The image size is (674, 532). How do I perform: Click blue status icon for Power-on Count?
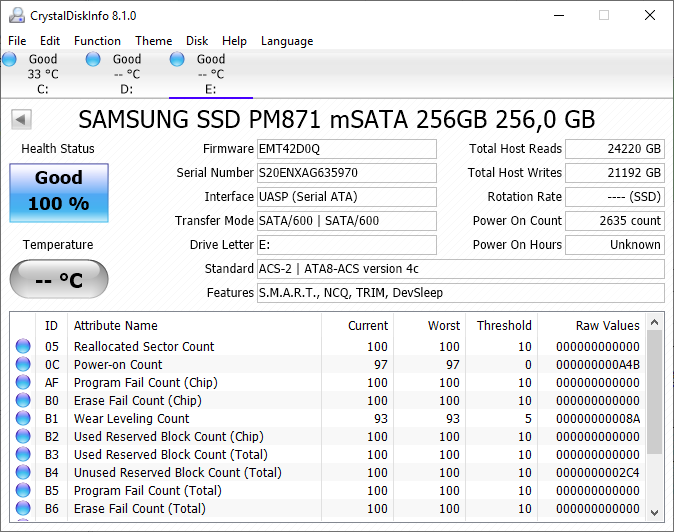tap(23, 364)
